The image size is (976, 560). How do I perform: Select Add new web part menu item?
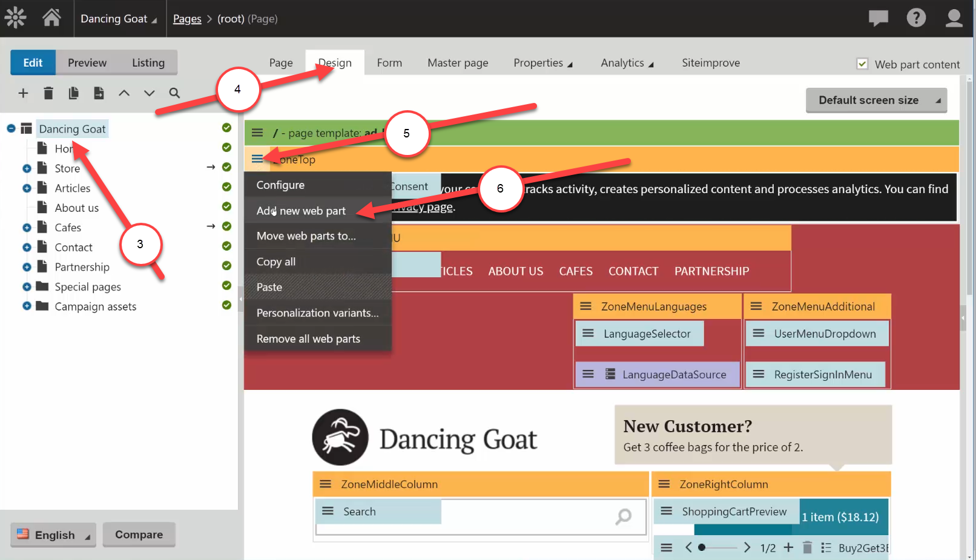pyautogui.click(x=301, y=211)
